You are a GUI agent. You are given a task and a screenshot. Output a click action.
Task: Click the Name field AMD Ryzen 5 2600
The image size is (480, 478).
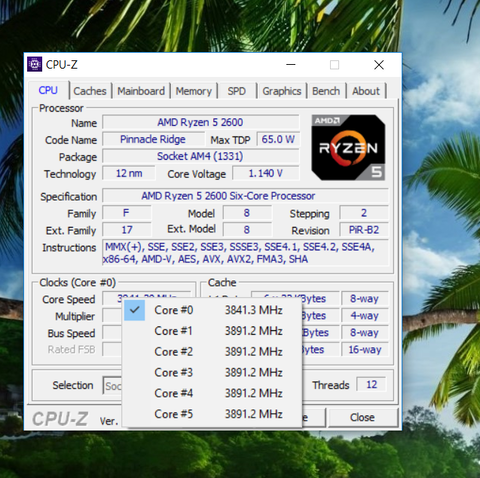(x=200, y=122)
